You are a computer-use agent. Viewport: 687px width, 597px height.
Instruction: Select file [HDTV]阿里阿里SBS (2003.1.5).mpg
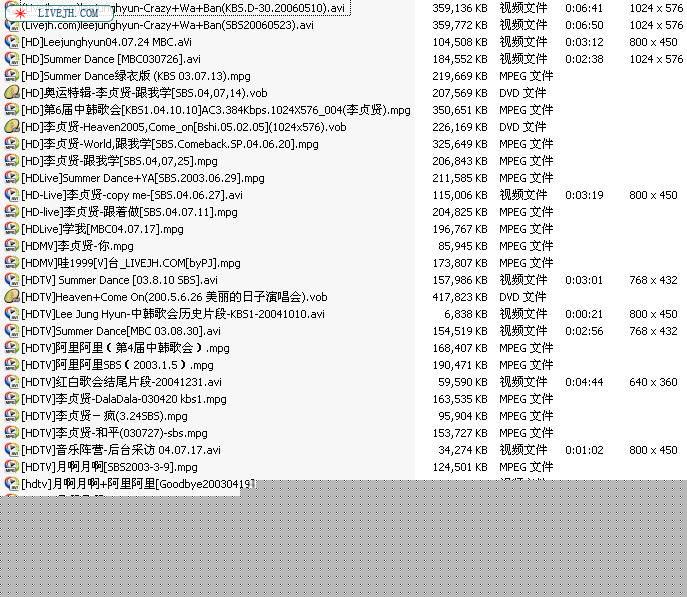click(x=117, y=365)
